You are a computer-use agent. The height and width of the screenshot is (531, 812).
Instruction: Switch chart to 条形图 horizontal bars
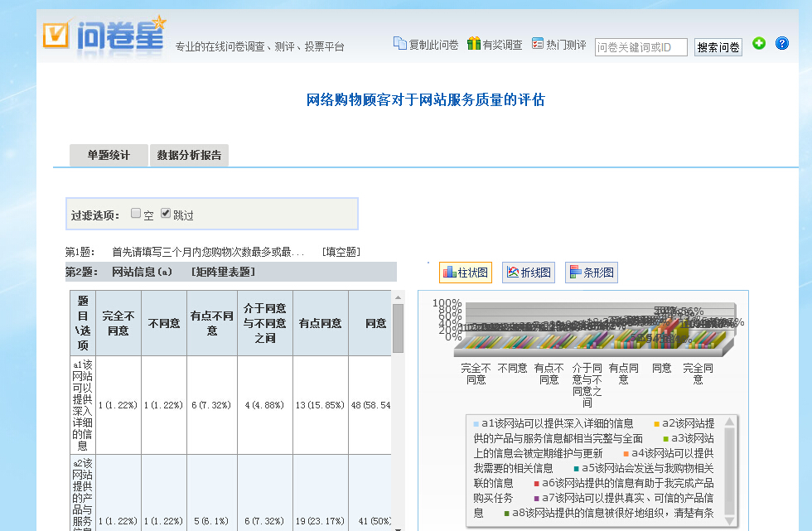[x=592, y=273]
